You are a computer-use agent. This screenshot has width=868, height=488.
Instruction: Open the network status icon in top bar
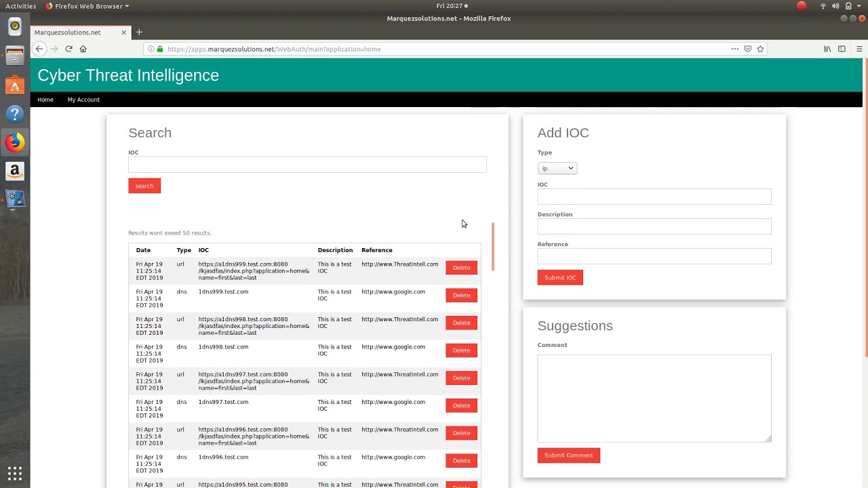[823, 6]
